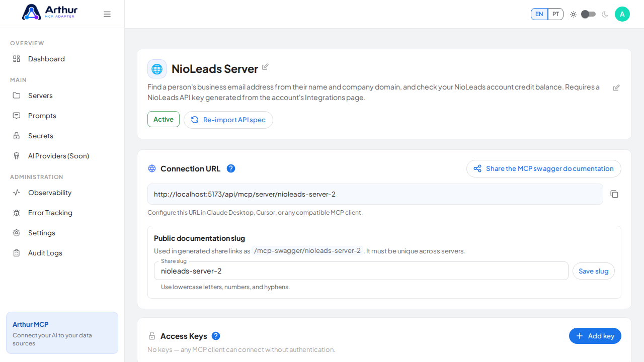View Audit Logs
Viewport: 644px width, 362px height.
(x=62, y=253)
